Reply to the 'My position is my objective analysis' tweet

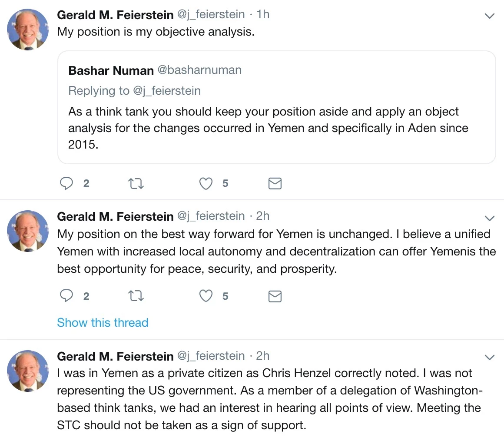(x=66, y=184)
